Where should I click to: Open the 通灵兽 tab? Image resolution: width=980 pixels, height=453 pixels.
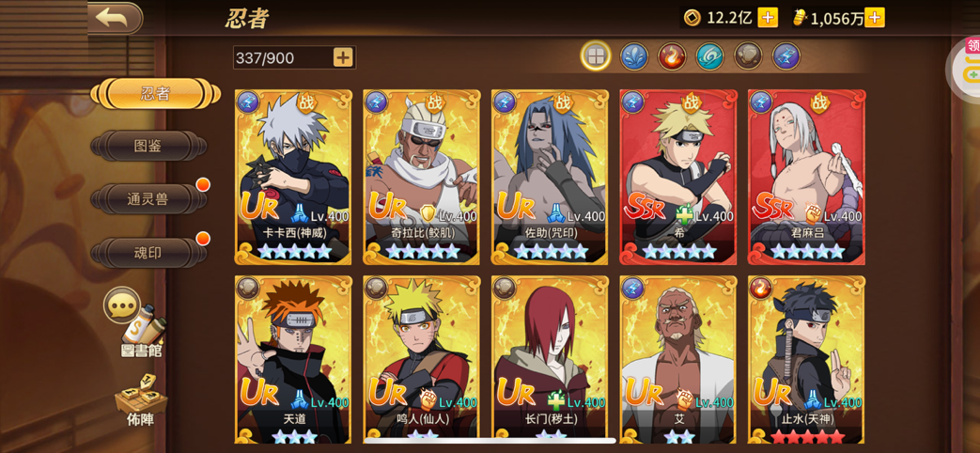(148, 199)
